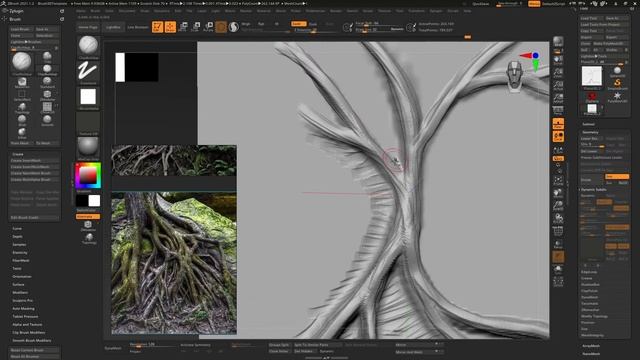The width and height of the screenshot is (640, 360).
Task: Open the alpha thumbnail on left shelf
Action: pyautogui.click(x=88, y=97)
